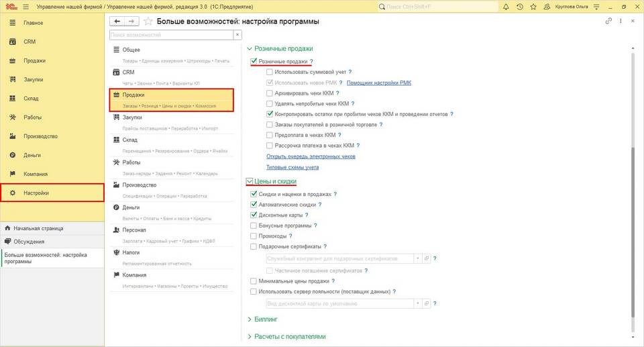Enable Заказы покупателей в розничной торговле

(x=270, y=125)
